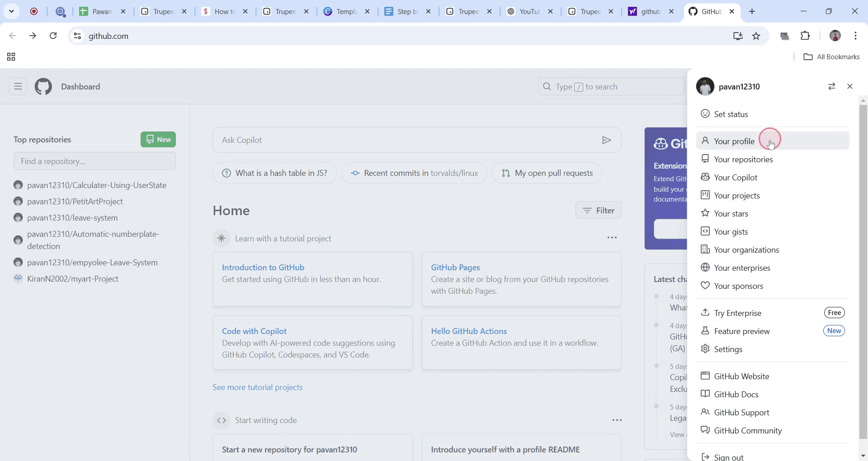Open the hamburger navigation menu icon

coord(18,86)
